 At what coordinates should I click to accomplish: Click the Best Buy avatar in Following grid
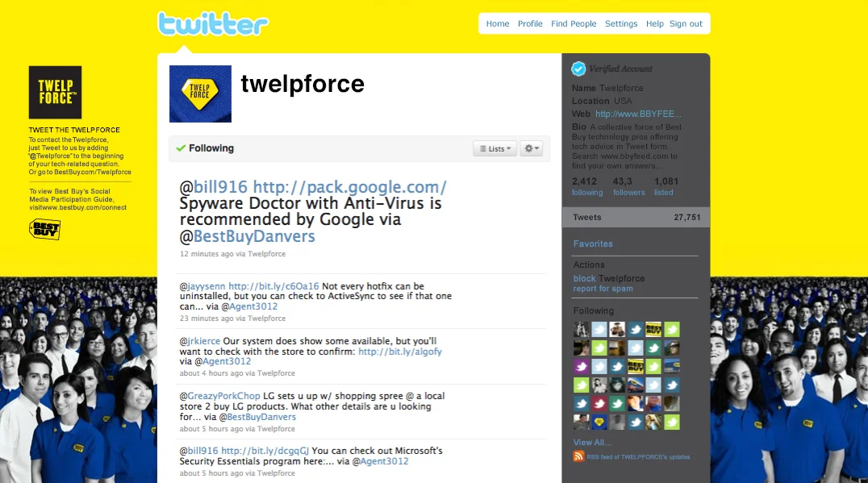(x=653, y=329)
